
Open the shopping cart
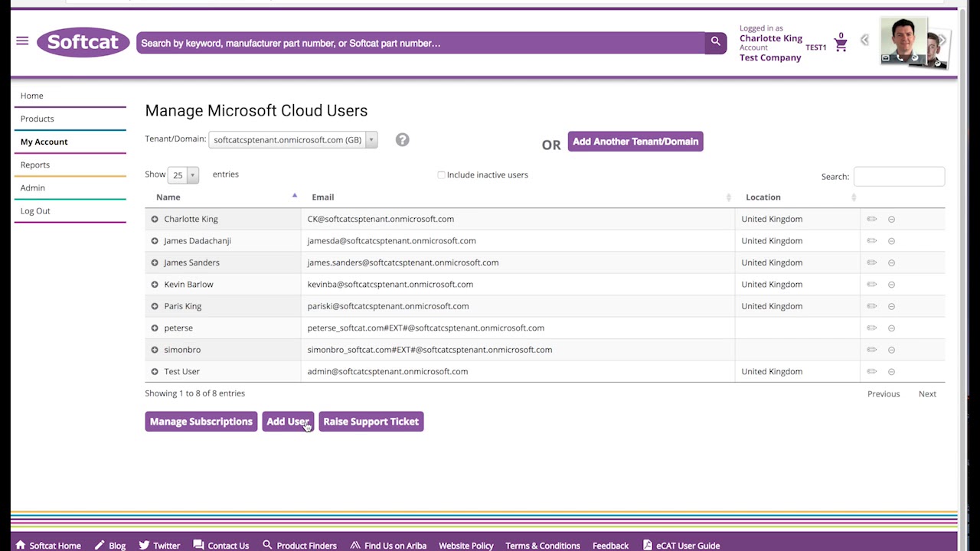pyautogui.click(x=841, y=44)
